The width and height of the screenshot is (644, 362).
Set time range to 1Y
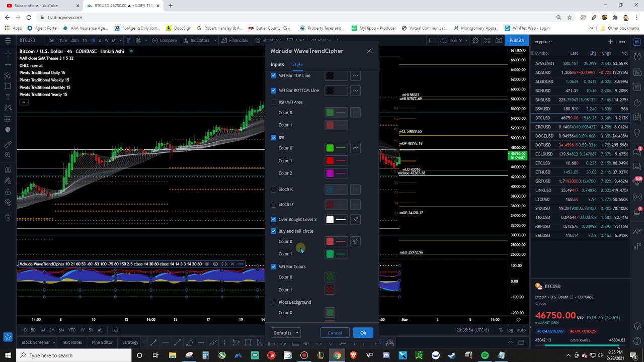point(82,330)
